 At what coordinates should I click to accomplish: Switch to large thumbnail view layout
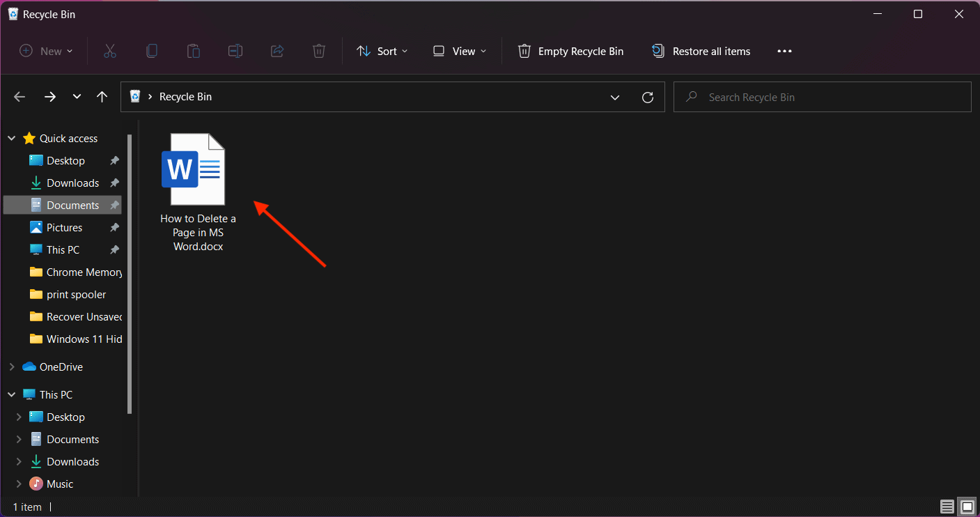click(x=966, y=507)
